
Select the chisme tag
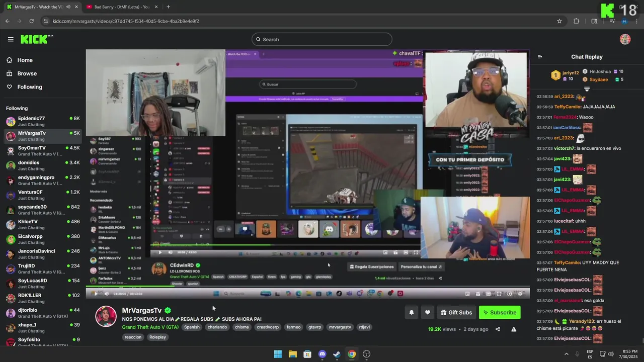point(242,327)
